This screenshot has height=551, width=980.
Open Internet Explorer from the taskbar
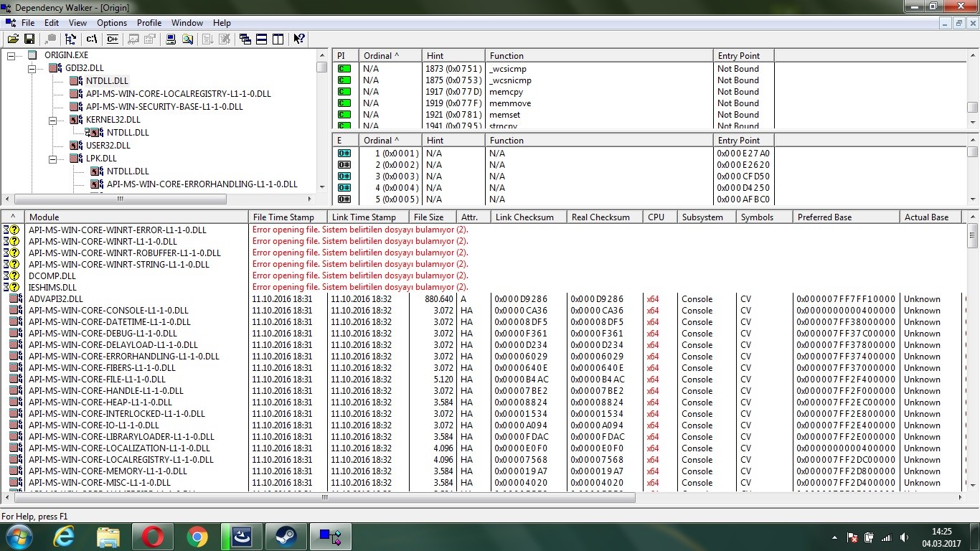(64, 537)
